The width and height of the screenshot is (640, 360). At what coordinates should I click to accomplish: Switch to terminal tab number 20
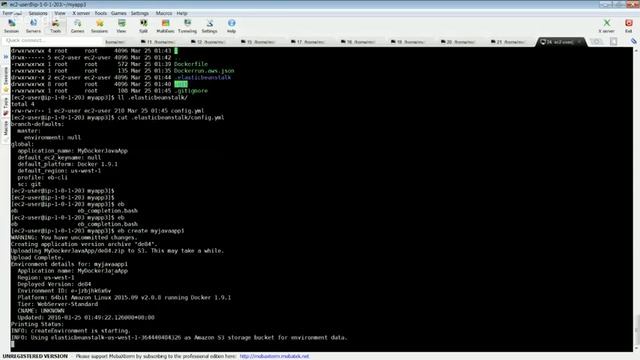(459, 42)
